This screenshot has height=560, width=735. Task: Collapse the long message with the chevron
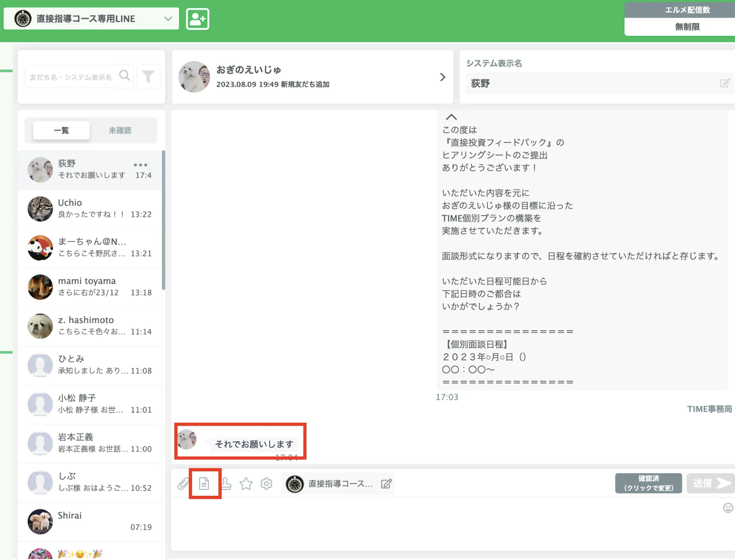click(451, 116)
